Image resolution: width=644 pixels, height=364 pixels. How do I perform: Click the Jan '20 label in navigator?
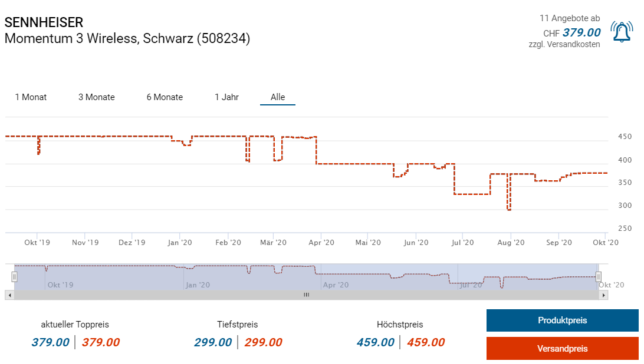pyautogui.click(x=198, y=285)
